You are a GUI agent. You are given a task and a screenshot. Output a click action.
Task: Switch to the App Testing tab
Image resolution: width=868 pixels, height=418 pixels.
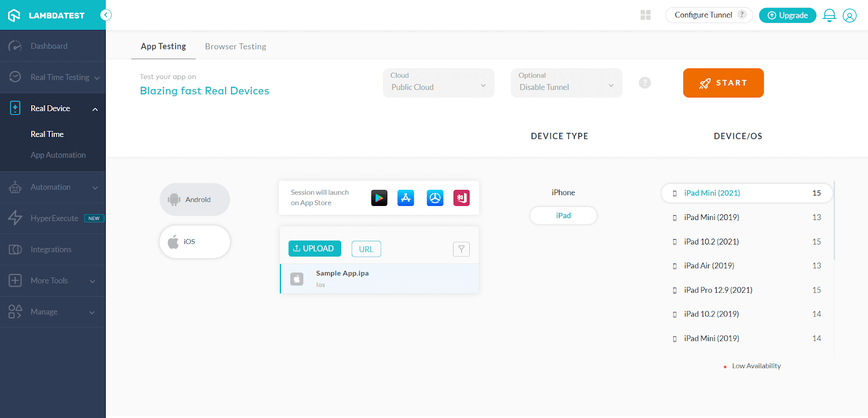(163, 47)
